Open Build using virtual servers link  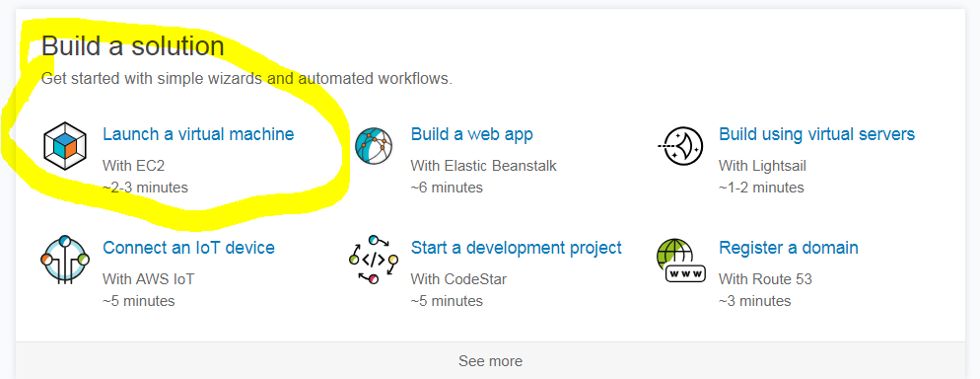coord(817,134)
